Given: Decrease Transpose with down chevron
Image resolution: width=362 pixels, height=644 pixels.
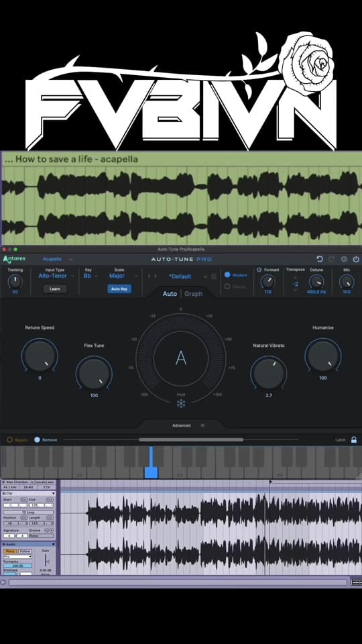Looking at the screenshot, I should click(x=296, y=290).
